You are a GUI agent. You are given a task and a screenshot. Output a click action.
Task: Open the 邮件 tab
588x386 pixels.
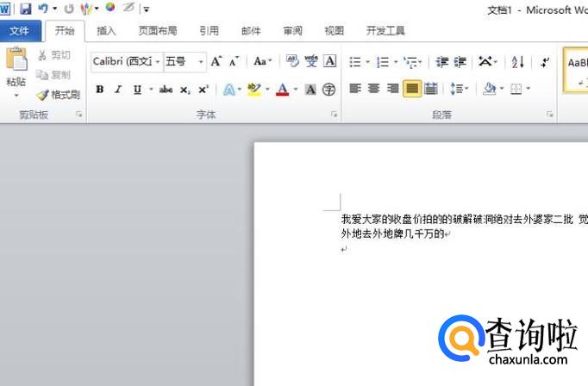(x=251, y=31)
